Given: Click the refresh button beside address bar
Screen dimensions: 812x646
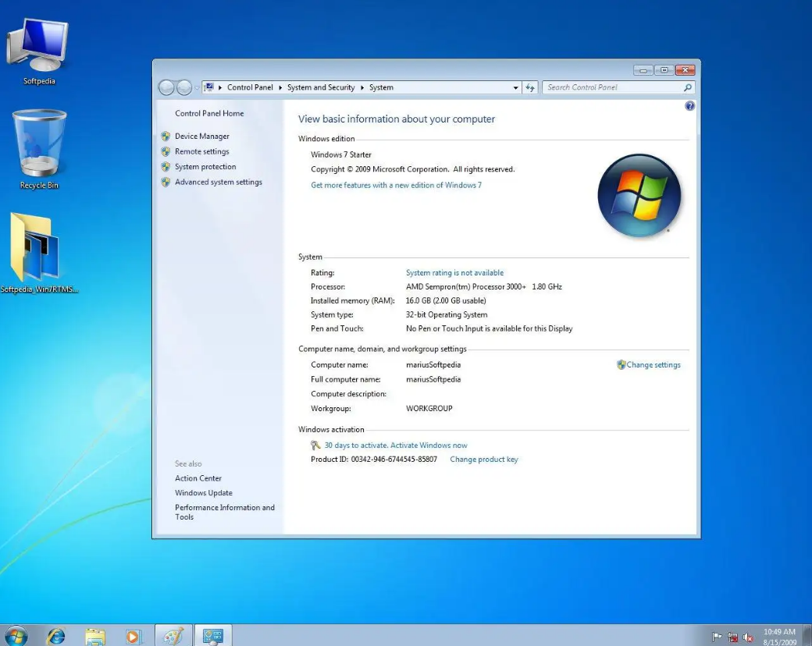Looking at the screenshot, I should tap(530, 87).
